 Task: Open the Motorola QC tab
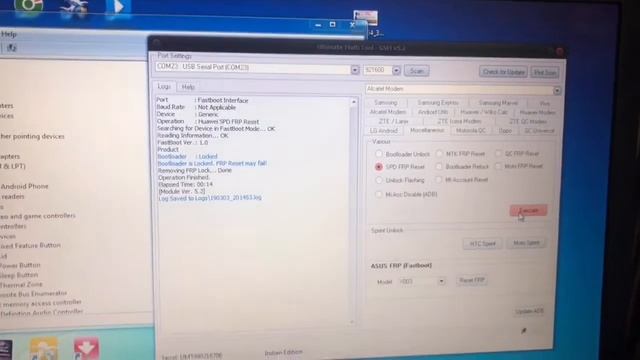(x=471, y=131)
